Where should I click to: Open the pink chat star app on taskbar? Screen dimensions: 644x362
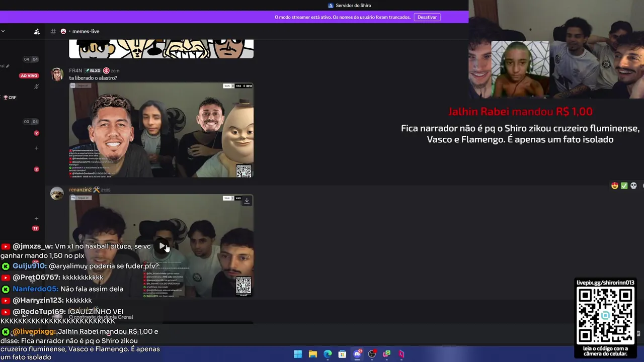386,354
